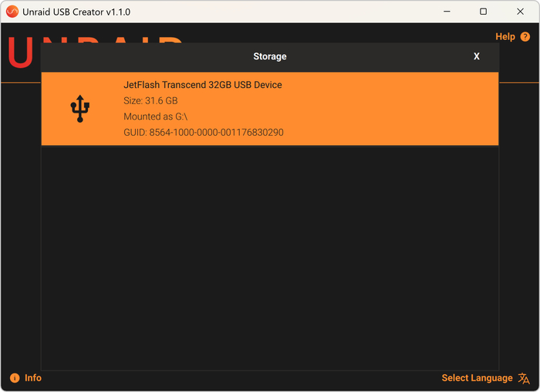
Task: Click the Storage dialog title
Action: (269, 56)
